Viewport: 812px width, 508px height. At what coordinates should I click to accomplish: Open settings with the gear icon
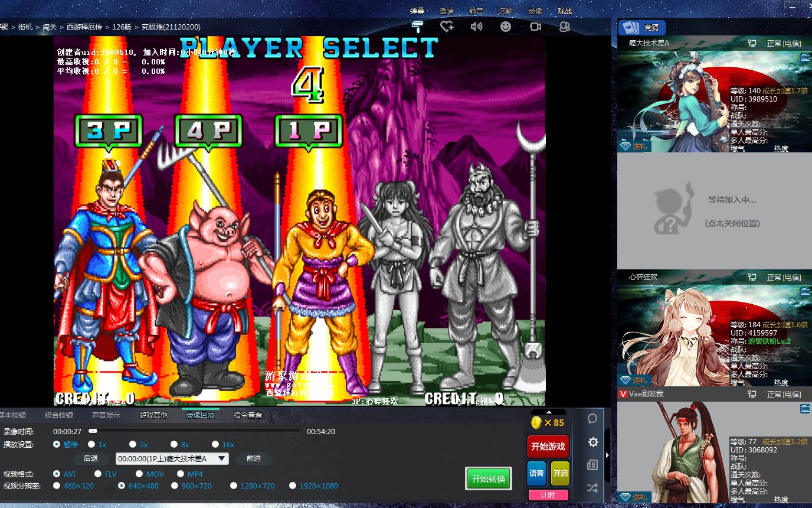click(x=593, y=442)
